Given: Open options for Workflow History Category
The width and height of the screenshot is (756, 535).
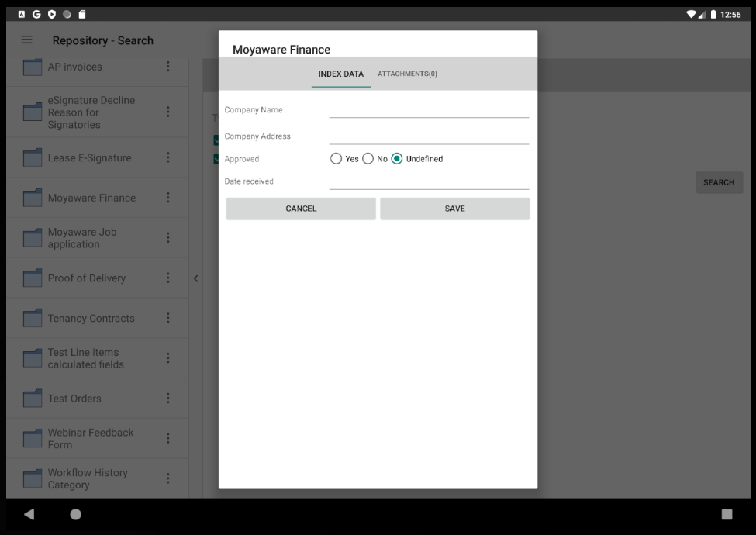Looking at the screenshot, I should pos(167,478).
